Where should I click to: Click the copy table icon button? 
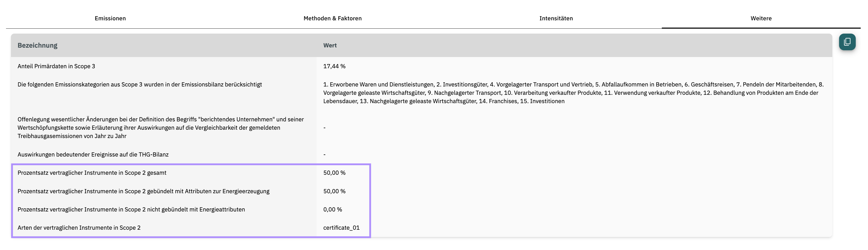click(x=847, y=42)
